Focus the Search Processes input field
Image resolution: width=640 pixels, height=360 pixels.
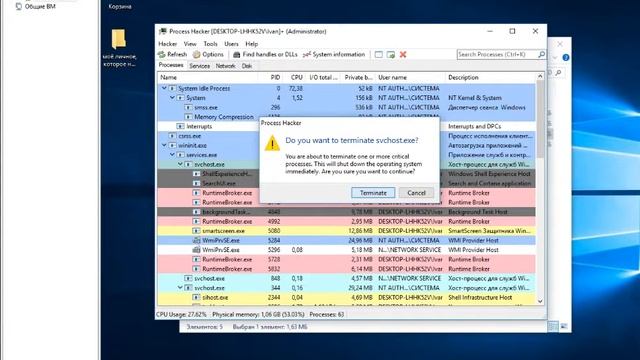(x=498, y=54)
